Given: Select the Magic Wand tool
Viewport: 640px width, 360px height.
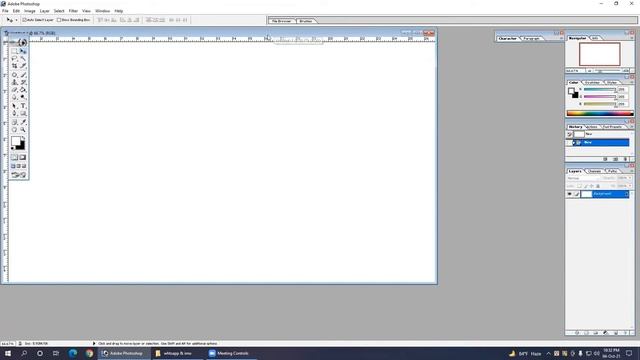Looking at the screenshot, I should 23,59.
